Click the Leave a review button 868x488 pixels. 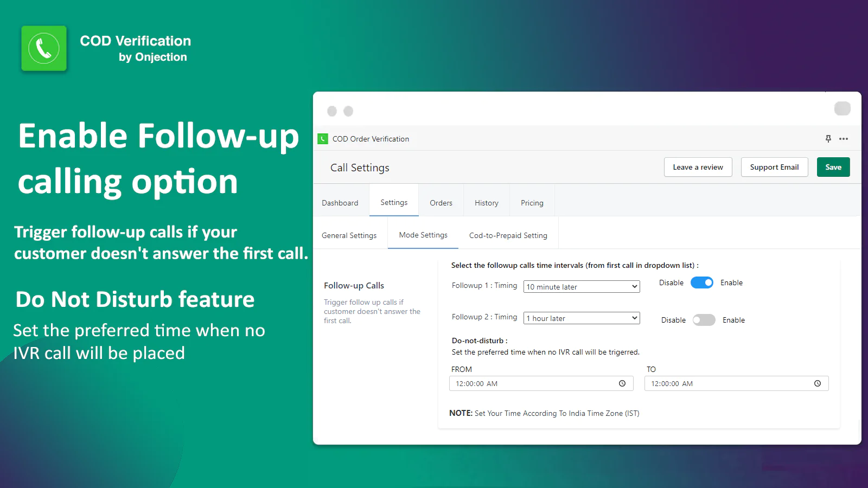coord(698,167)
